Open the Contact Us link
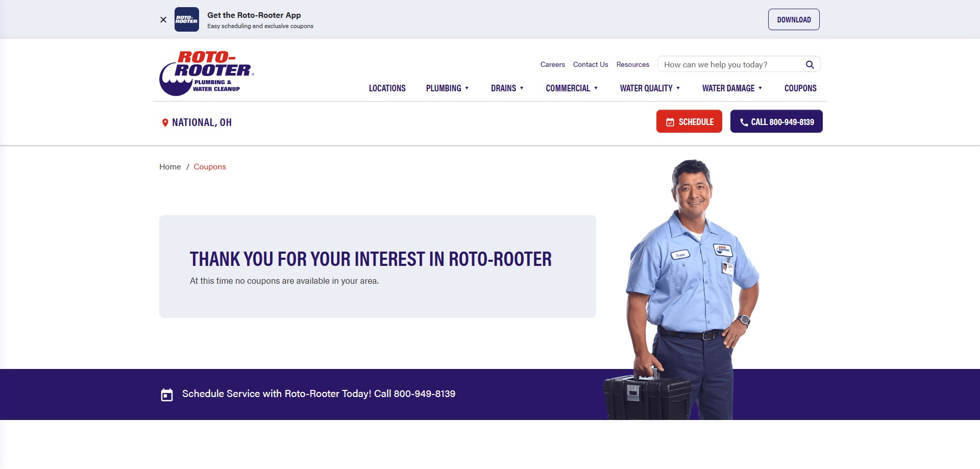The image size is (980, 469). pyautogui.click(x=591, y=64)
